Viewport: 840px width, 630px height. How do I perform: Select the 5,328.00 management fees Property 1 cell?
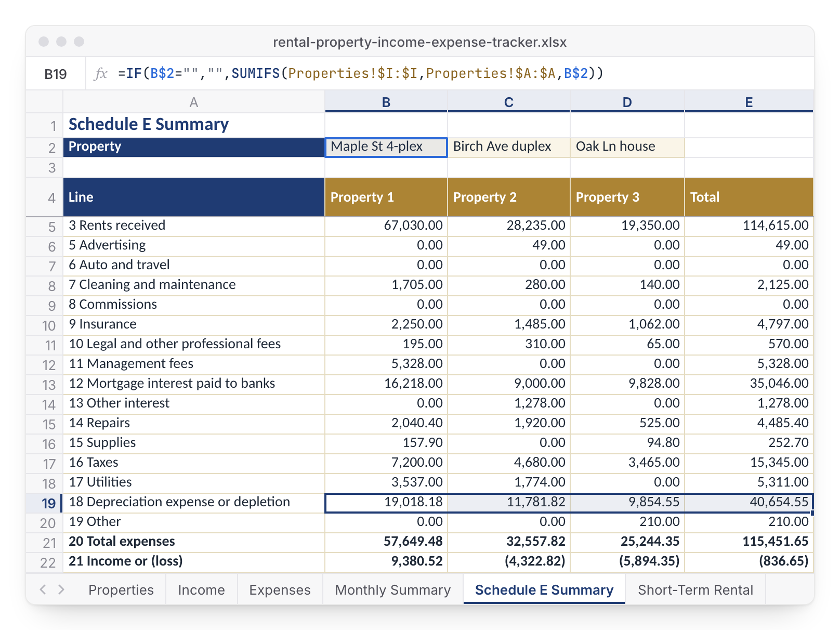pyautogui.click(x=386, y=364)
